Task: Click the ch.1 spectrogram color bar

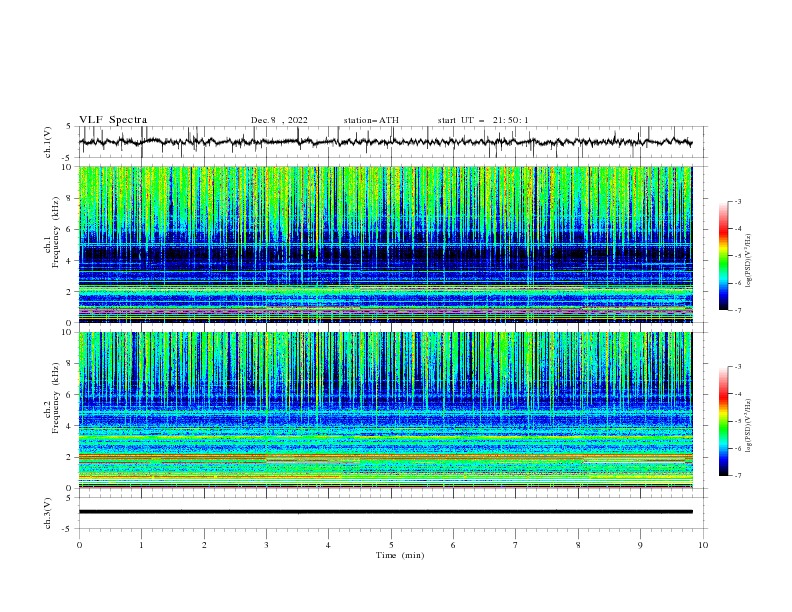Action: pos(724,256)
